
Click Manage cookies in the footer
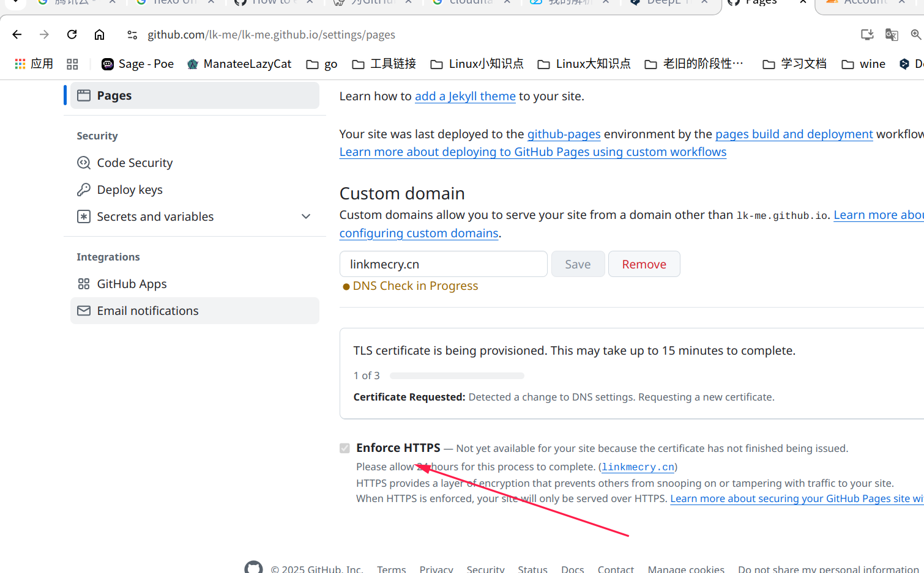click(686, 569)
